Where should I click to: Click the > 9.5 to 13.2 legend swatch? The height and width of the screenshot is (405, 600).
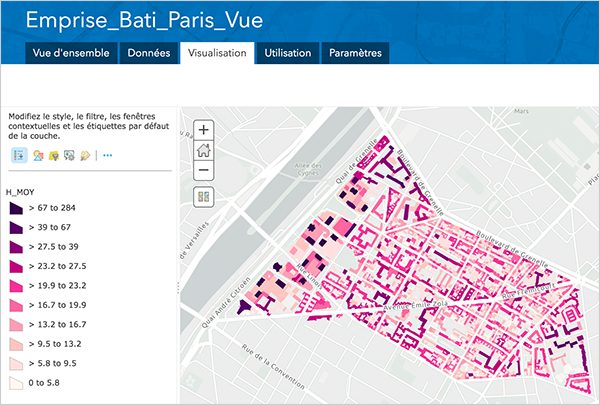16,344
